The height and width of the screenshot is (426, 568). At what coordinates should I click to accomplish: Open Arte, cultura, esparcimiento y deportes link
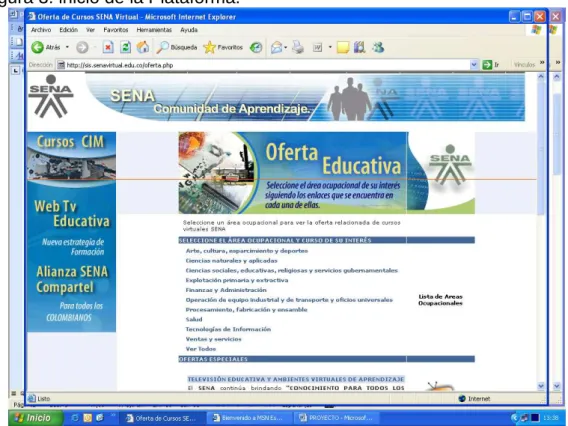(x=247, y=251)
